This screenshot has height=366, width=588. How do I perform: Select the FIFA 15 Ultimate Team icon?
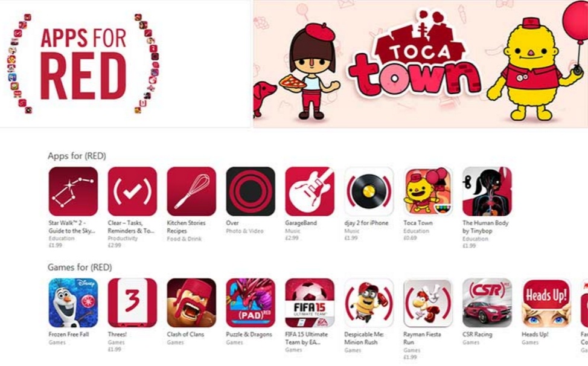tap(310, 303)
